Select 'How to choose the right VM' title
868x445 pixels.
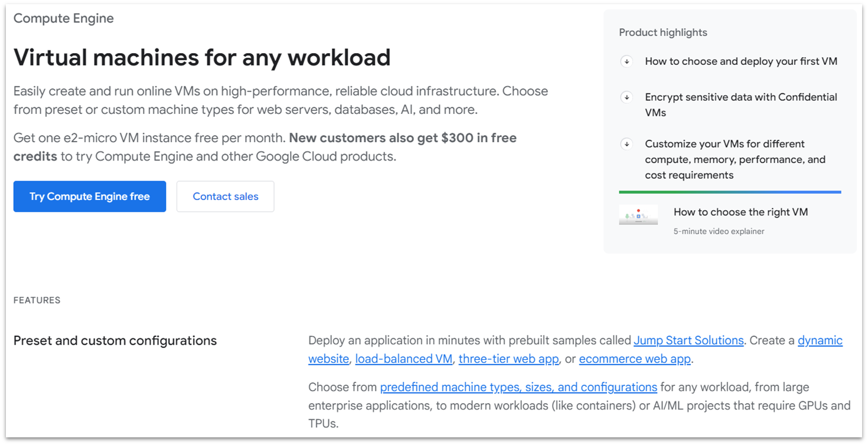click(x=740, y=212)
